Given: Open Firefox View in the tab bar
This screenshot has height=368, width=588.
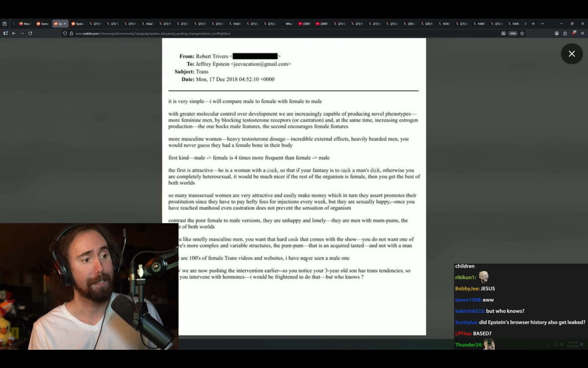Looking at the screenshot, I should coord(5,24).
